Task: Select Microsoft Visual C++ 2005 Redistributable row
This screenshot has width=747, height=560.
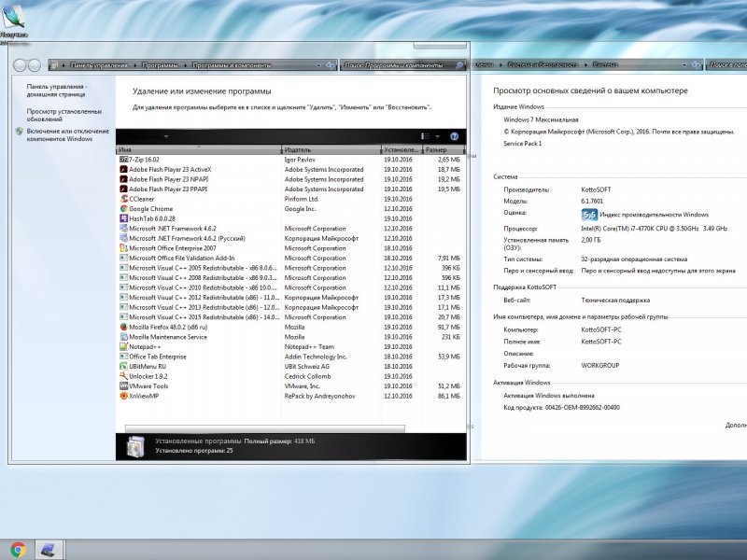Action: (x=290, y=268)
